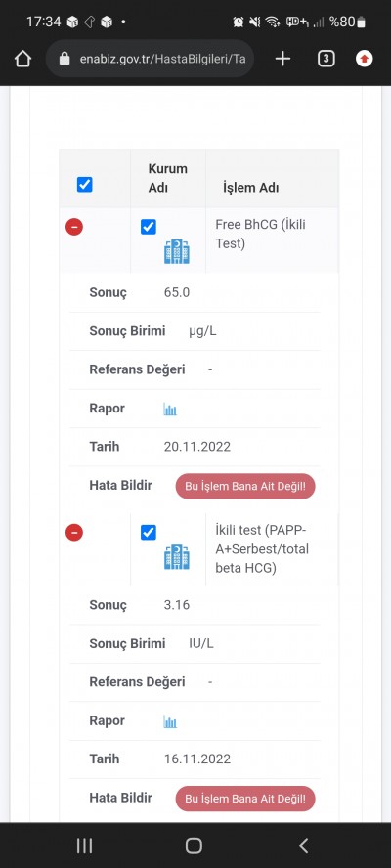Screen dimensions: 391x868
Task: View the chart report for Free BhCG
Action: [170, 410]
